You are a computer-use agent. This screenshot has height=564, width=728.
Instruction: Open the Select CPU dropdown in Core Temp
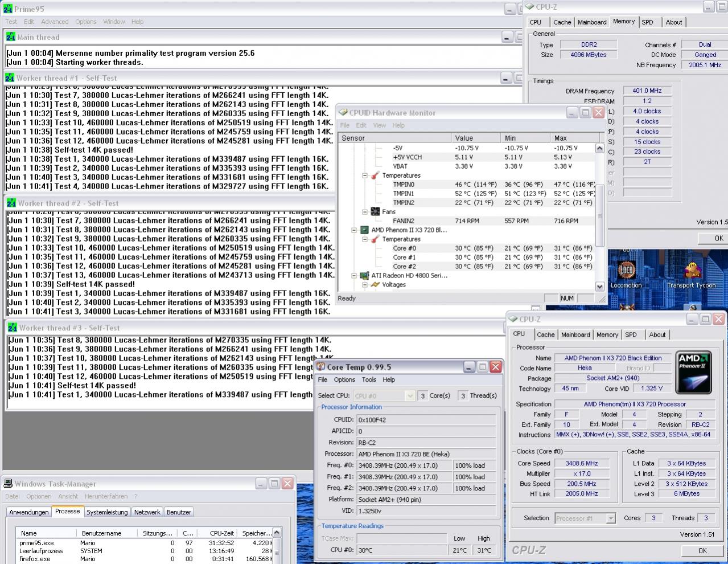[410, 395]
